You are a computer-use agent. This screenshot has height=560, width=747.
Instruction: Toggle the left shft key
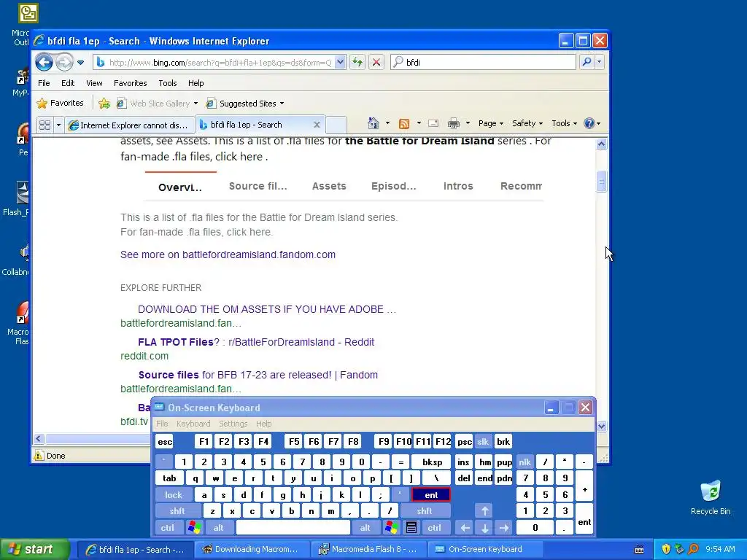point(177,511)
